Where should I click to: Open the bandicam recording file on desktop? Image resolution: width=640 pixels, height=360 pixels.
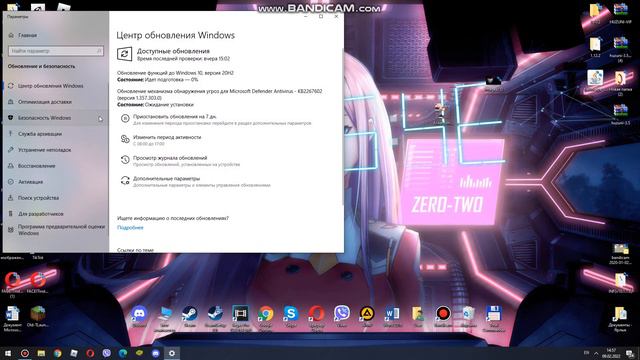pyautogui.click(x=620, y=253)
